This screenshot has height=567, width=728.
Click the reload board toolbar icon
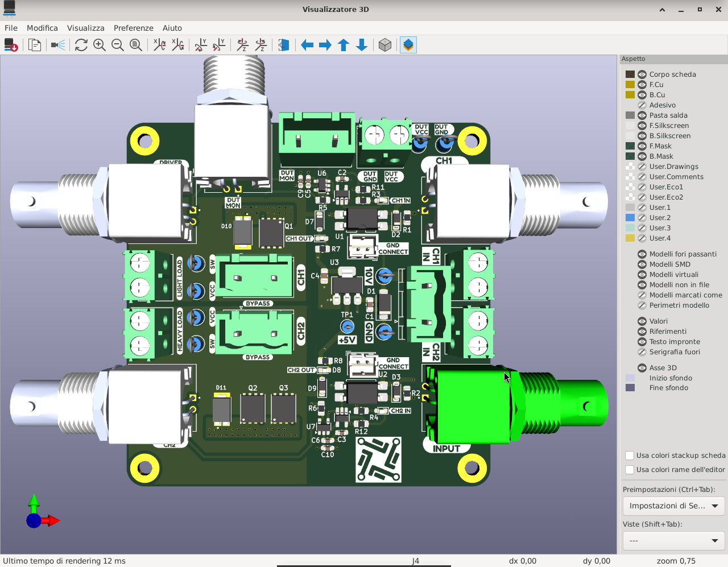[x=11, y=45]
